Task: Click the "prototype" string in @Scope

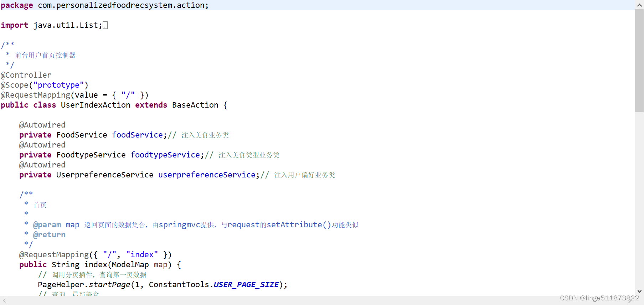Action: tap(58, 85)
